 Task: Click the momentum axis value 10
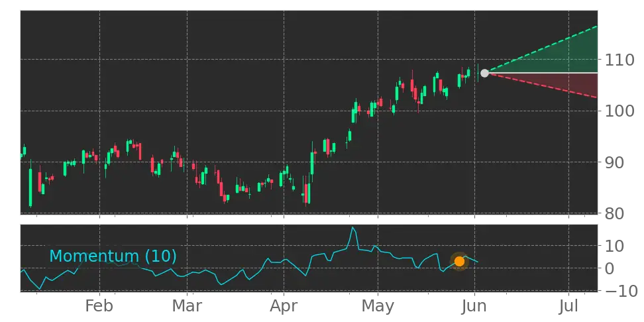coord(614,246)
